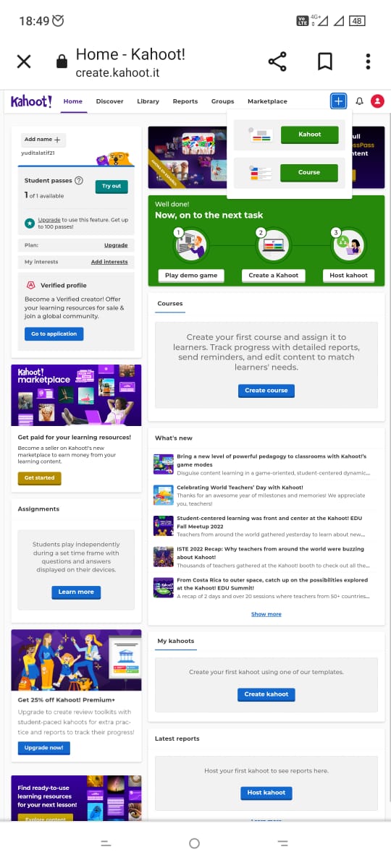The width and height of the screenshot is (391, 868).
Task: Select the green Kahoot create option
Action: [309, 135]
